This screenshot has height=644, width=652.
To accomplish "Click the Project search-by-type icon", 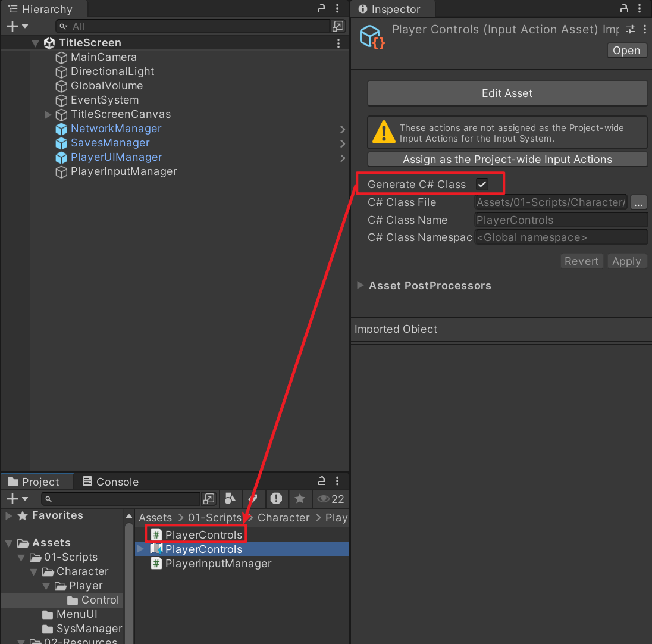I will 230,498.
